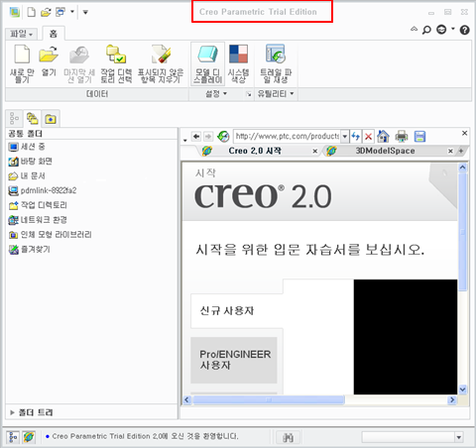Switch to the Favorites navigator tab

(x=51, y=119)
